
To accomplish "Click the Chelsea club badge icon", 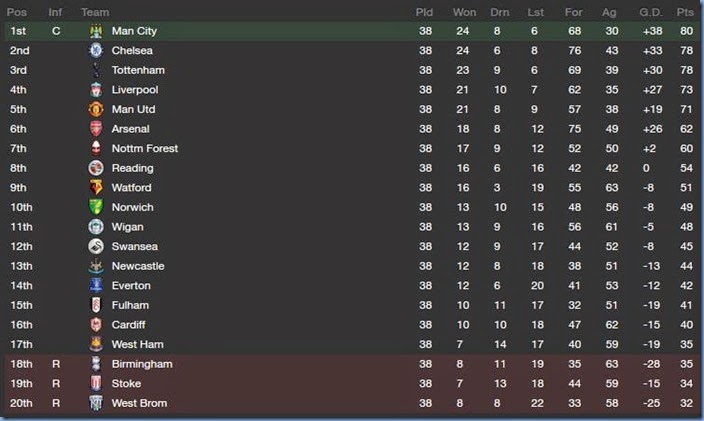I will 96,51.
